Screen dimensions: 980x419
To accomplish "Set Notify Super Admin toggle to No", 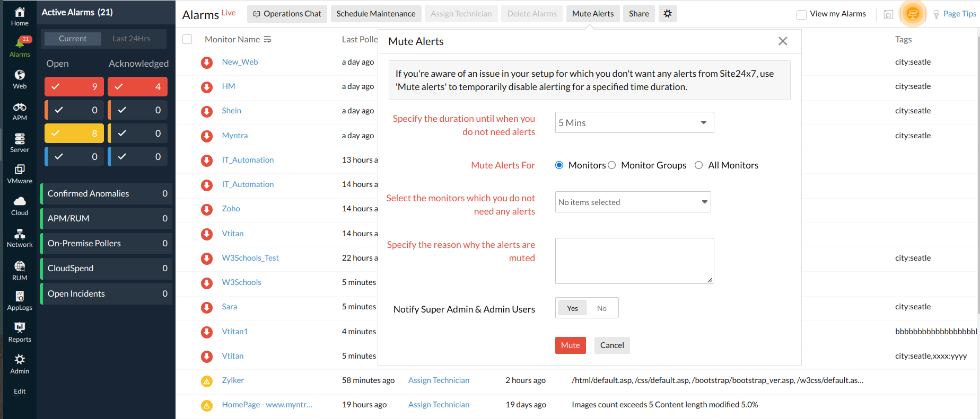I will point(601,308).
